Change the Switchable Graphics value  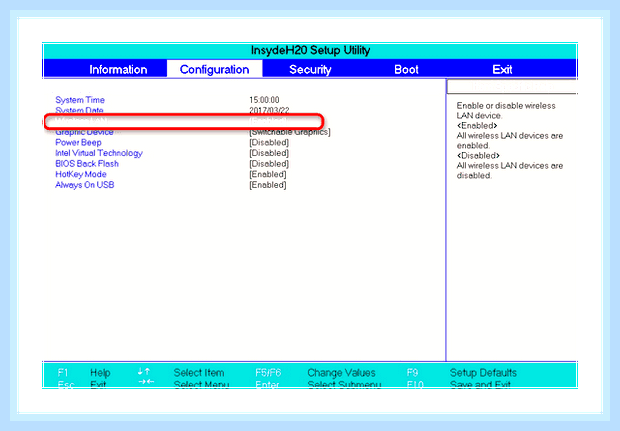pos(290,132)
